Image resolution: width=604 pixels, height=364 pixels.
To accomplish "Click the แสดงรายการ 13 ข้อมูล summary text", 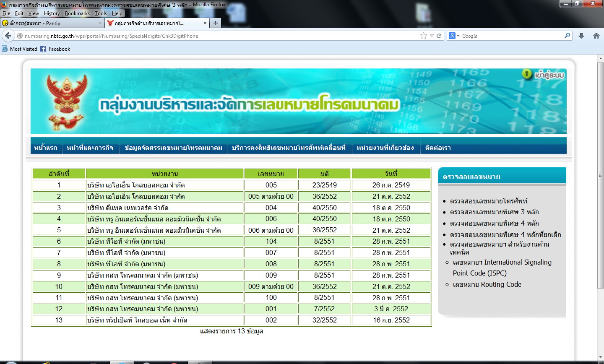I will pos(232,331).
